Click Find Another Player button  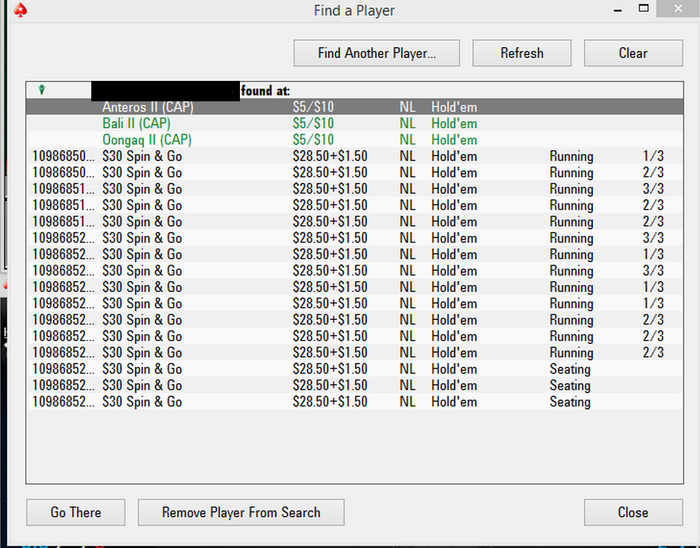tap(376, 53)
